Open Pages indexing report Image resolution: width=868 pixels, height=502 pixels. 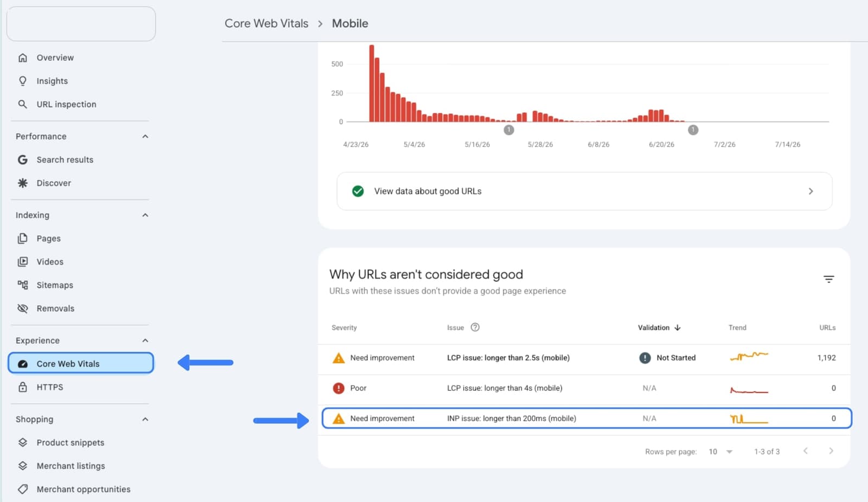point(48,238)
